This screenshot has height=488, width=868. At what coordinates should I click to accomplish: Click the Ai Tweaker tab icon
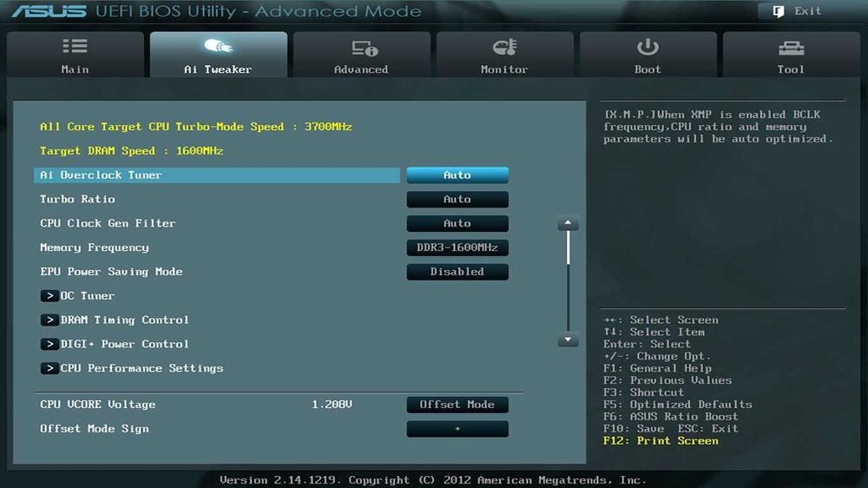coord(218,46)
